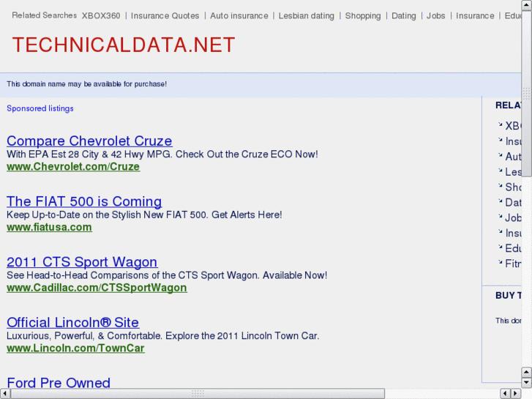Click the arrow bullet beside sidebar Les
Screen dimensions: 532x399
pos(500,170)
